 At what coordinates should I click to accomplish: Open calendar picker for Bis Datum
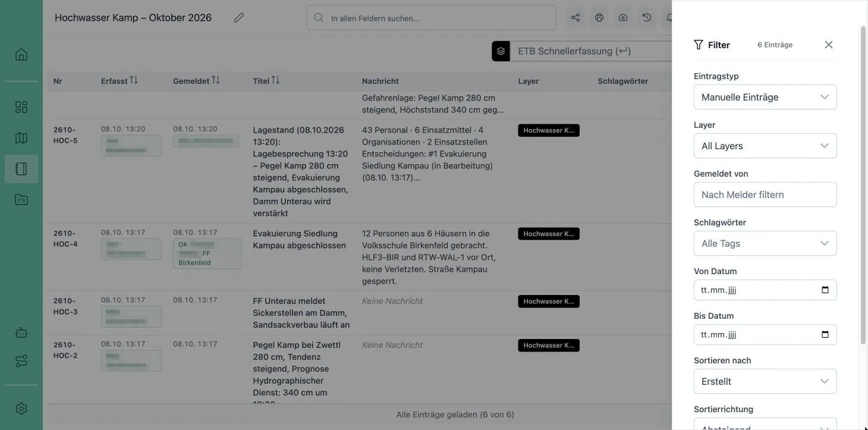coord(825,335)
